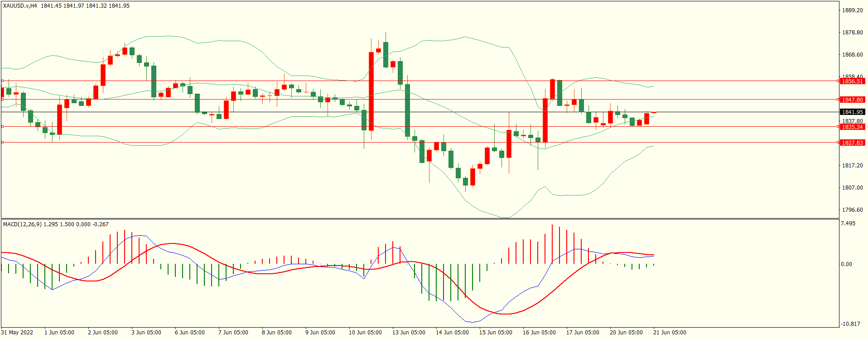This screenshot has height=338, width=868.
Task: Click the 1827.83 price level label
Action: coord(852,143)
